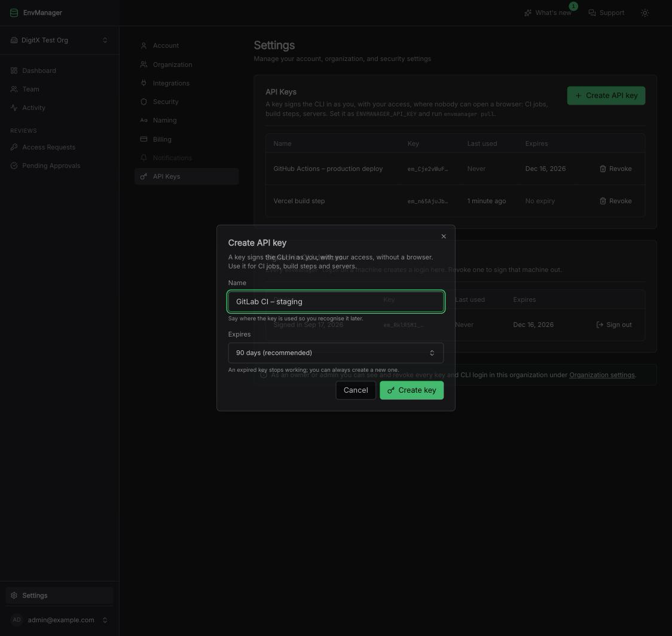Screen dimensions: 672x636
Task: Open the Organization settings link
Action: (x=601, y=375)
